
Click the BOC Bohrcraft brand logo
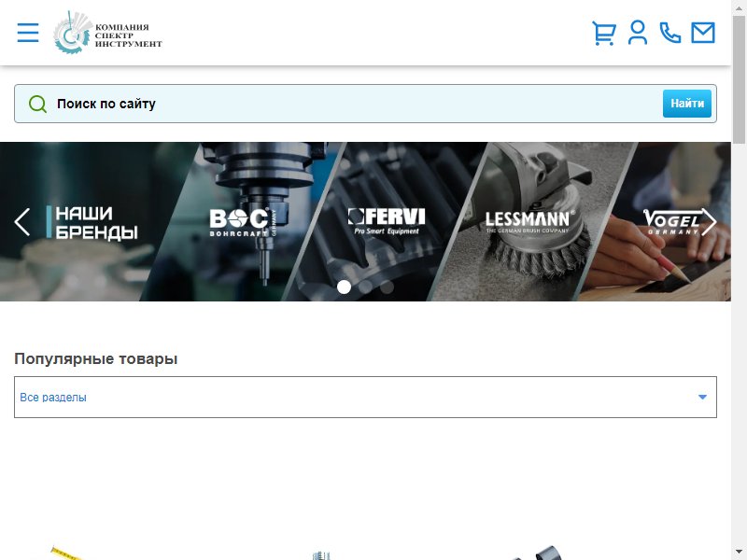(x=243, y=222)
